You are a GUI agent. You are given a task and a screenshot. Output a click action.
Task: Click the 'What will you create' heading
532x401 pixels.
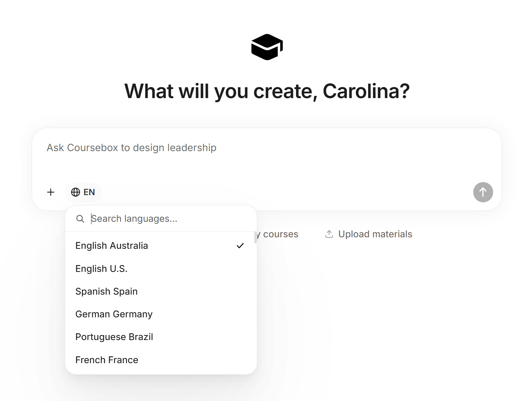pyautogui.click(x=267, y=91)
